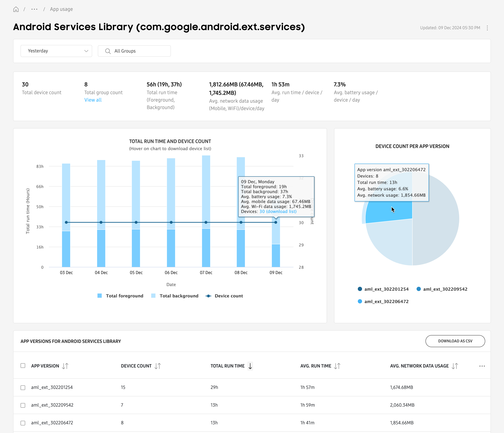Go to home via breadcrumb house icon
504x433 pixels.
click(16, 9)
